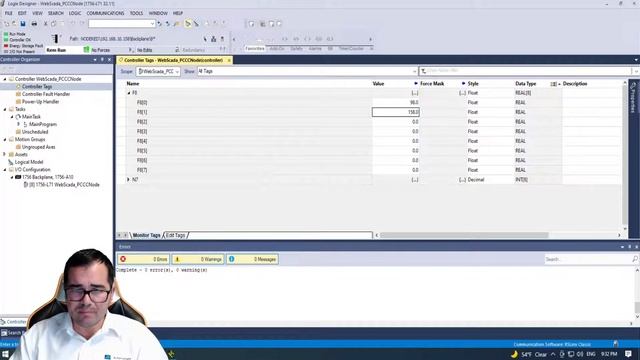Open the Windows Start button
This screenshot has width=640, height=360.
tap(5, 354)
